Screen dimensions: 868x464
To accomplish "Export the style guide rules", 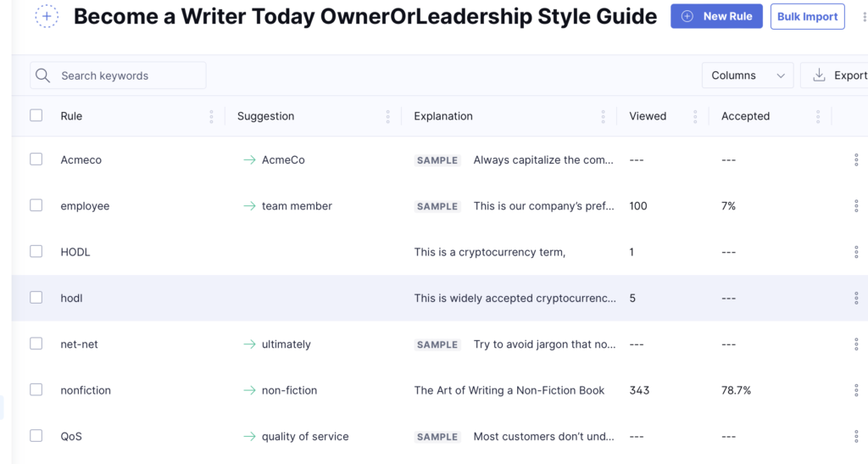I will pyautogui.click(x=837, y=75).
